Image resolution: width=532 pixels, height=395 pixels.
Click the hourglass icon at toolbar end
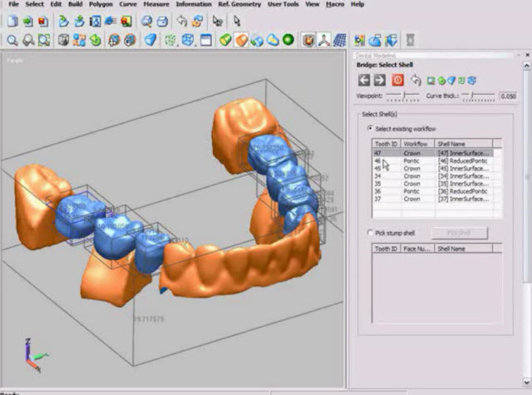point(411,40)
